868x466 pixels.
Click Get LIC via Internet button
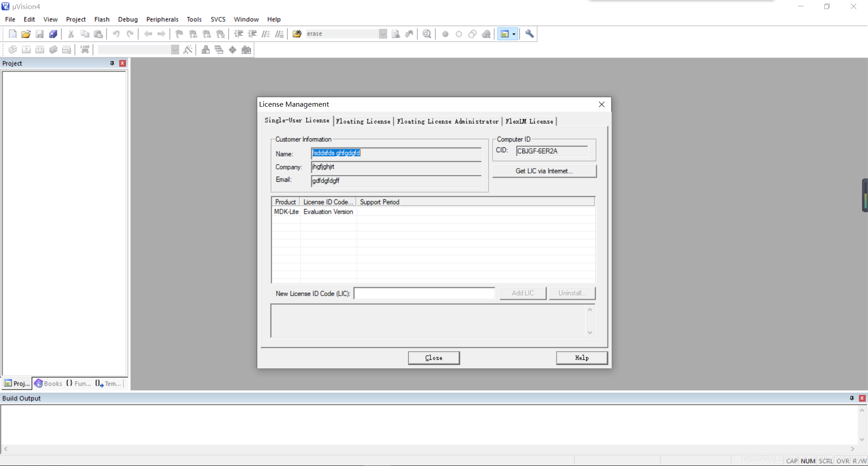(544, 171)
